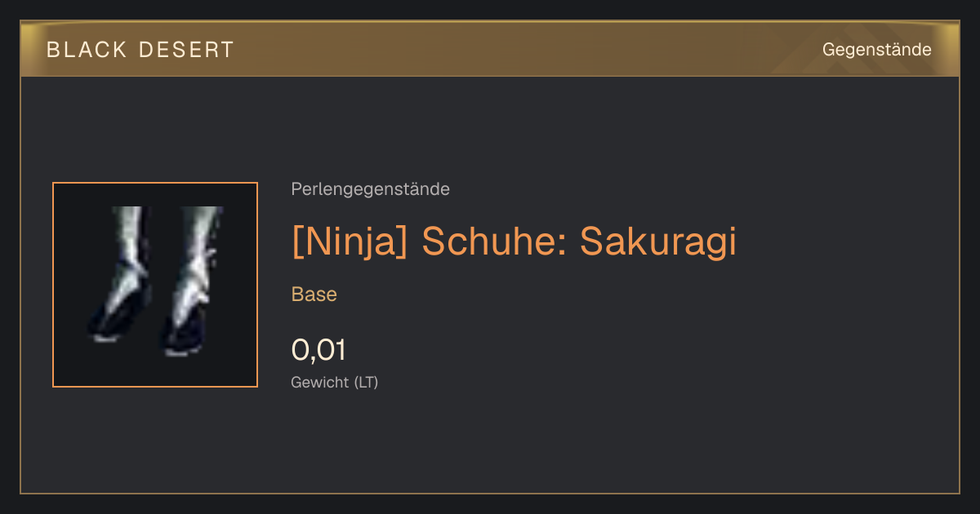Open the Gegenstände section link

click(x=876, y=50)
